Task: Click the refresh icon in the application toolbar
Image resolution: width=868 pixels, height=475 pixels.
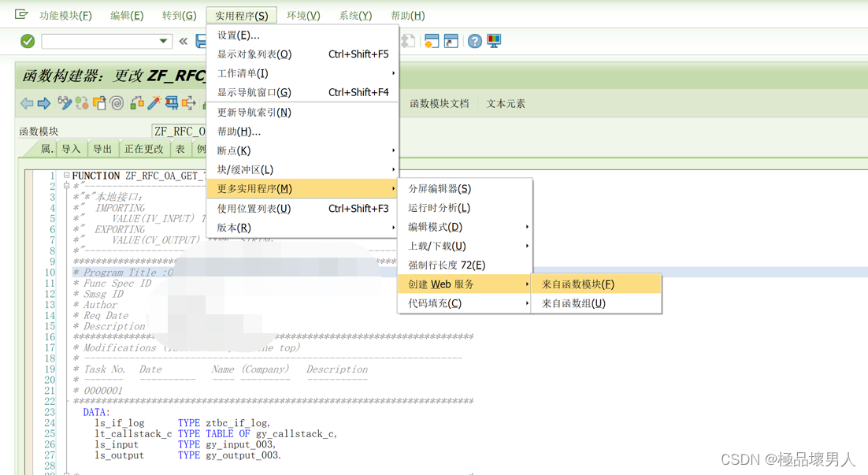Action: point(83,103)
